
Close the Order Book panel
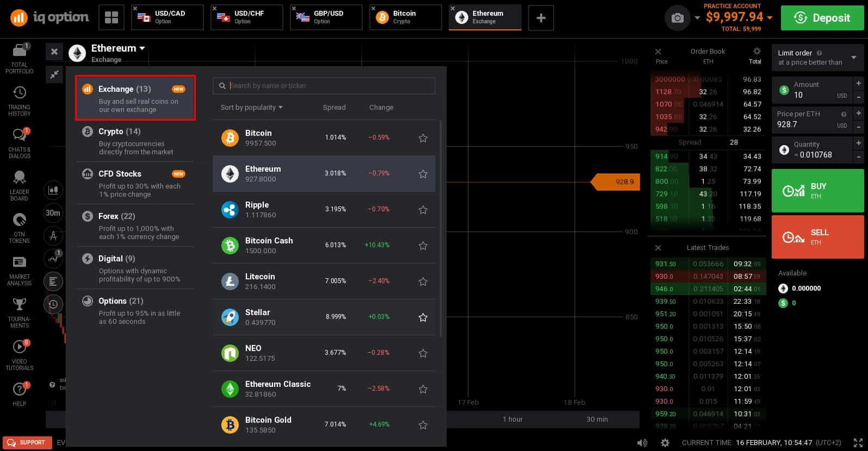(658, 52)
